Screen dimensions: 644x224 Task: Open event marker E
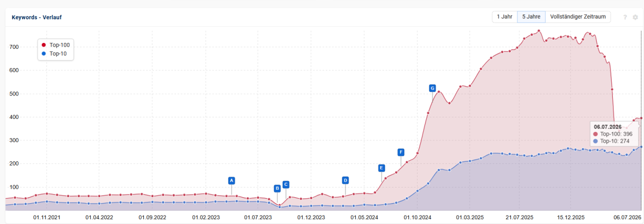coord(381,168)
